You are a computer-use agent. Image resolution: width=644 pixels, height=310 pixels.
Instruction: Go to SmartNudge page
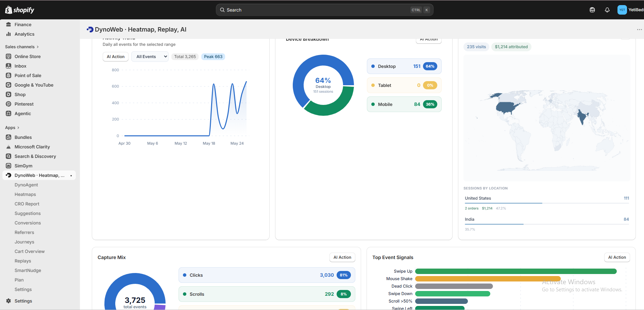[x=28, y=270]
